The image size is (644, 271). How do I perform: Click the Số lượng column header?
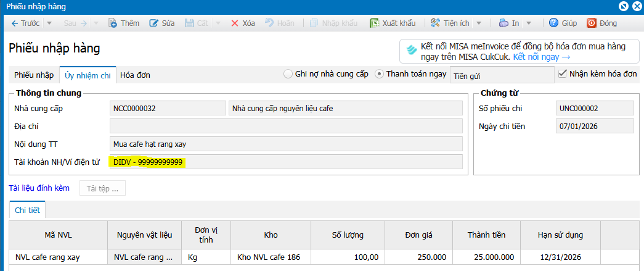(348, 235)
